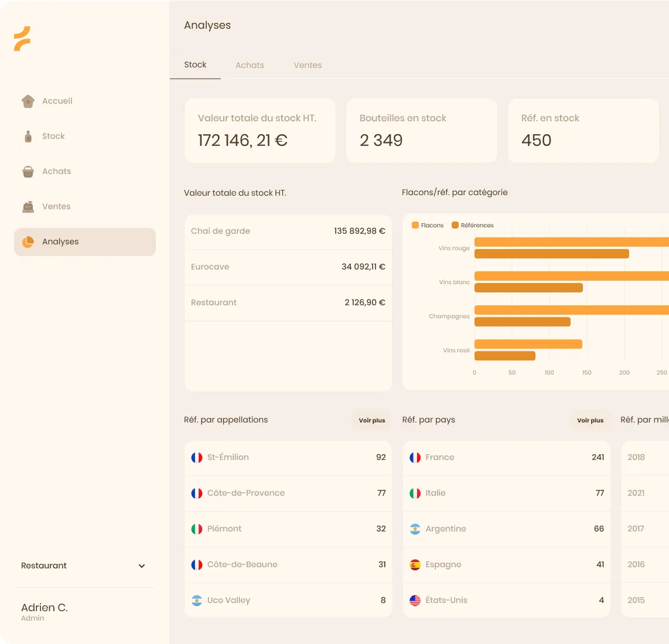Open the Restaurant location dropdown

point(84,566)
